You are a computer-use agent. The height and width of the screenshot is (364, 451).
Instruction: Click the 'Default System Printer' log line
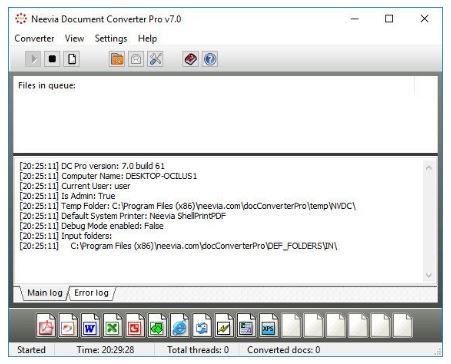(x=123, y=216)
